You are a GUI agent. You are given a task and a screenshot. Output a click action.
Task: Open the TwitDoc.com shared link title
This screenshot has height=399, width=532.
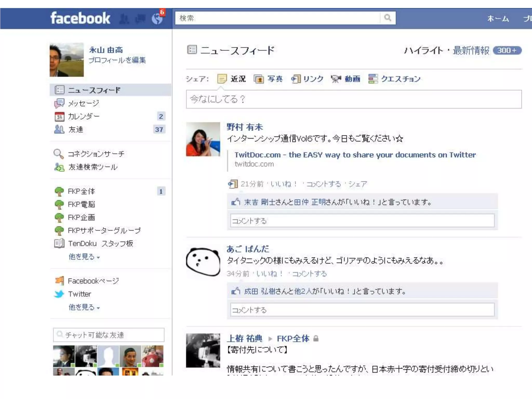[355, 155]
